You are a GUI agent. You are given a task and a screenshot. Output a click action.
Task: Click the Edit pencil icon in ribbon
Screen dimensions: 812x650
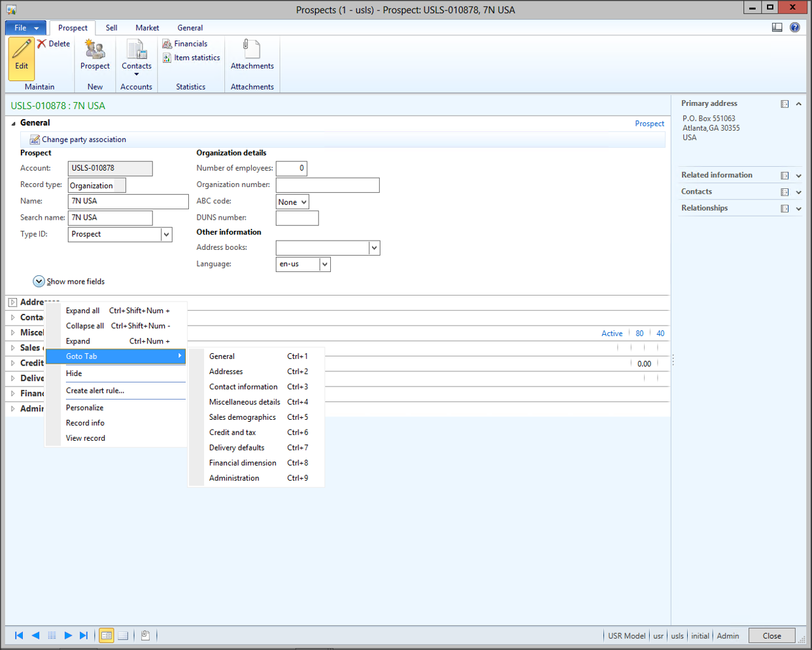[22, 50]
